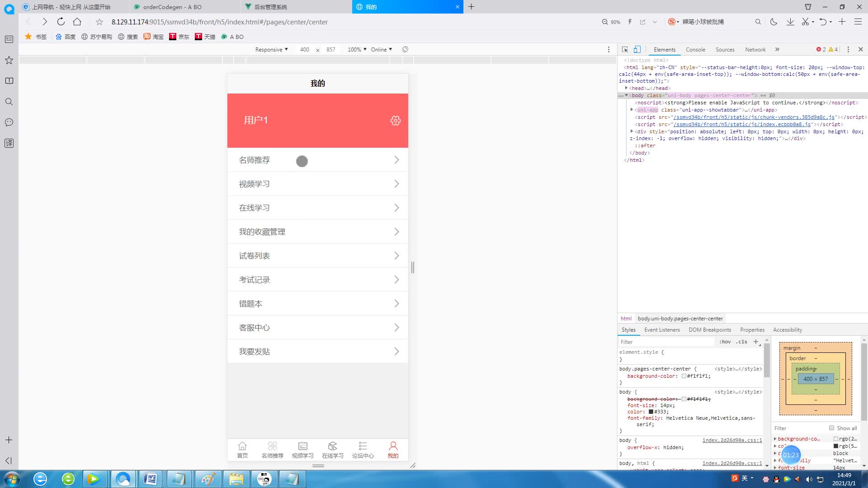
Task: Open the sidebar reading book icon
Action: [x=9, y=81]
